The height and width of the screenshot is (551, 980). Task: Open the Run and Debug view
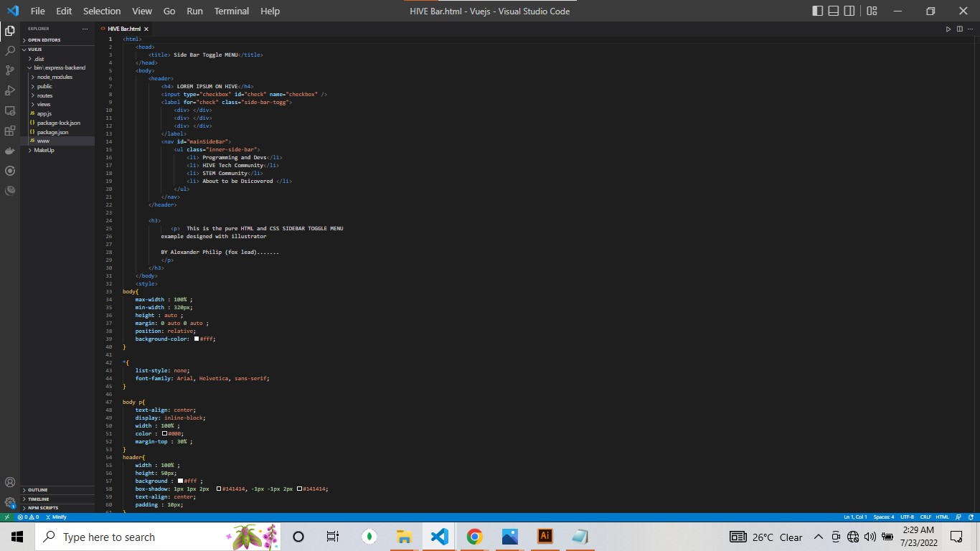pyautogui.click(x=10, y=90)
